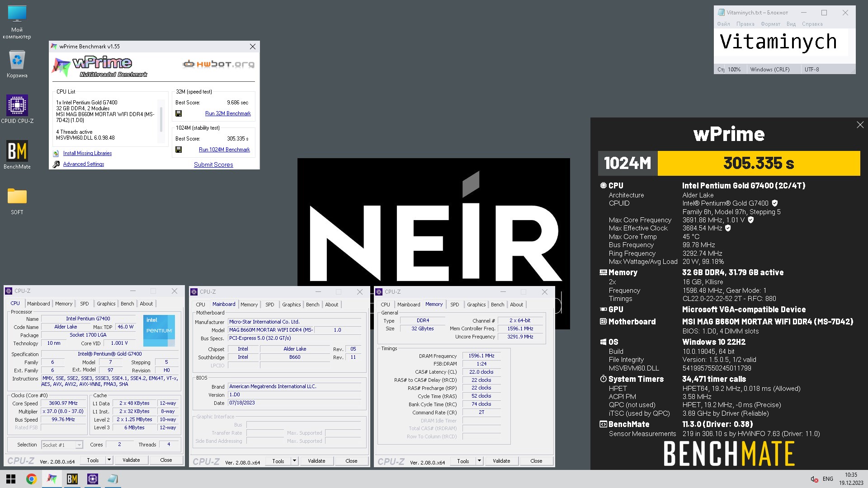Click the BIOS Date 07/18/2023 field
The width and height of the screenshot is (868, 488).
pyautogui.click(x=295, y=403)
